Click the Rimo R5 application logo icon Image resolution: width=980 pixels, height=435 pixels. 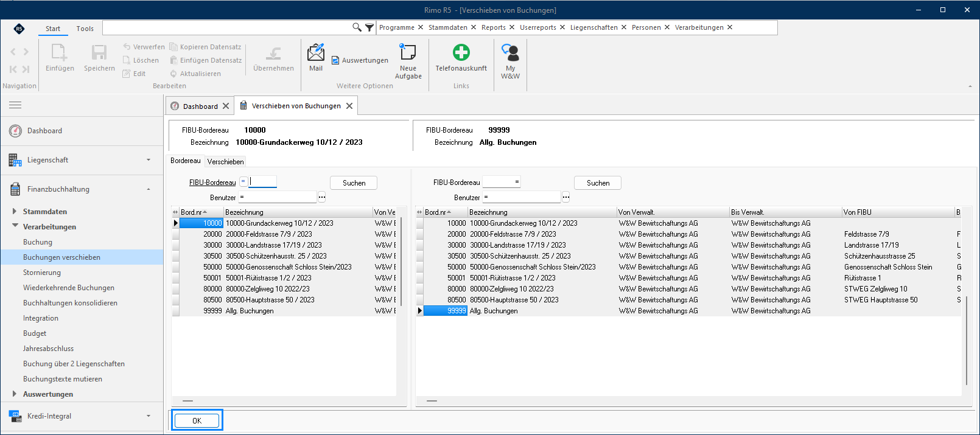tap(19, 29)
